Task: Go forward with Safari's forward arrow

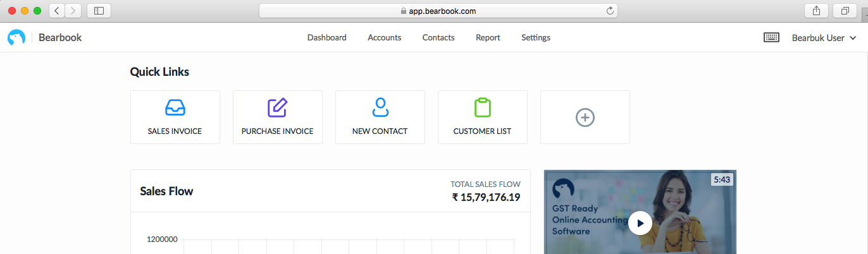Action: pyautogui.click(x=73, y=11)
